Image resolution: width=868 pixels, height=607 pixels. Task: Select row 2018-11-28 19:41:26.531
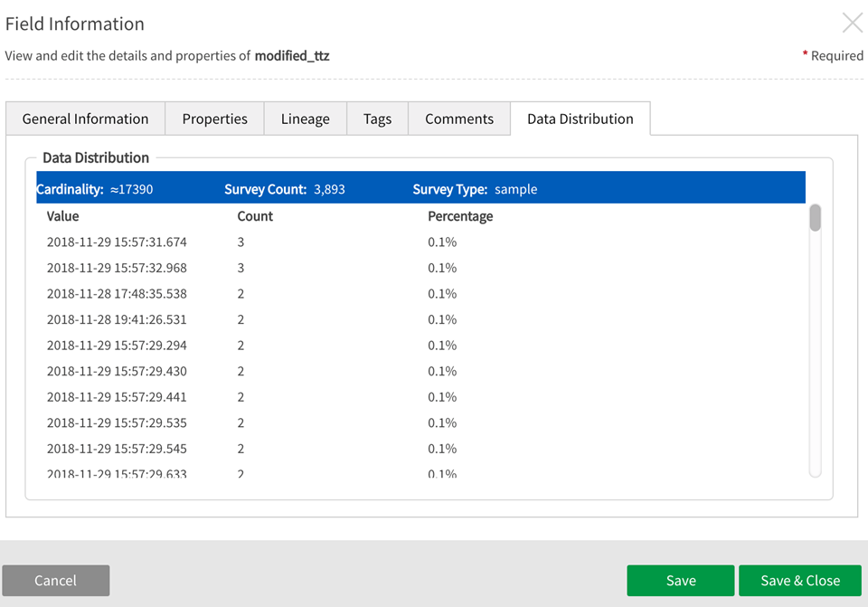[117, 319]
